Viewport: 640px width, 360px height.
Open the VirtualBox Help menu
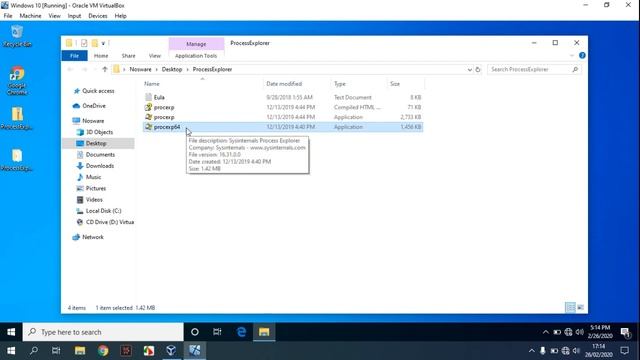coord(120,16)
